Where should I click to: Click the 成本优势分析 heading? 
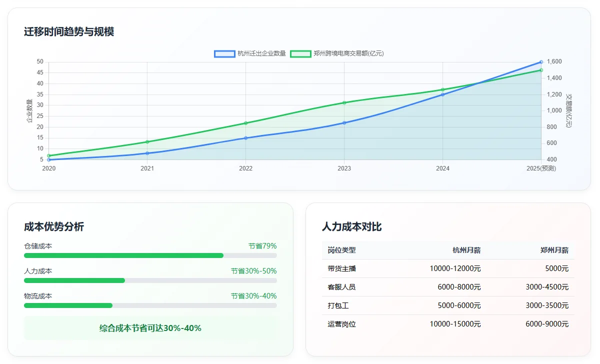54,226
